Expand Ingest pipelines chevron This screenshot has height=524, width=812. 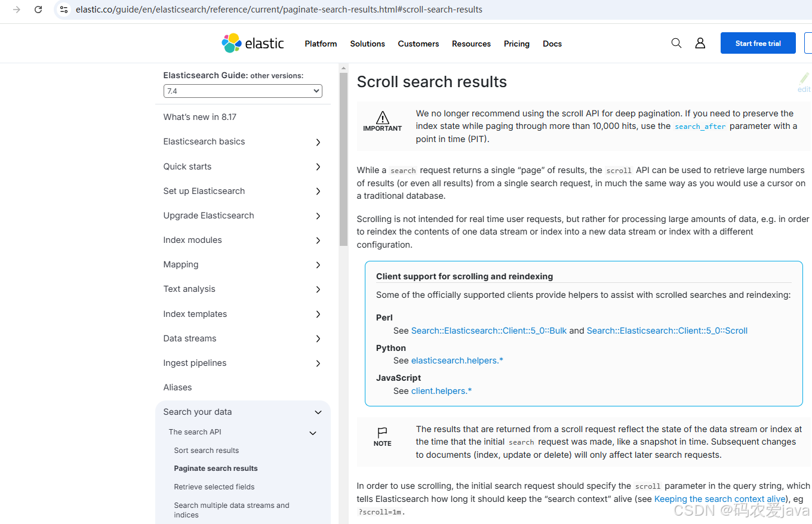click(x=318, y=363)
